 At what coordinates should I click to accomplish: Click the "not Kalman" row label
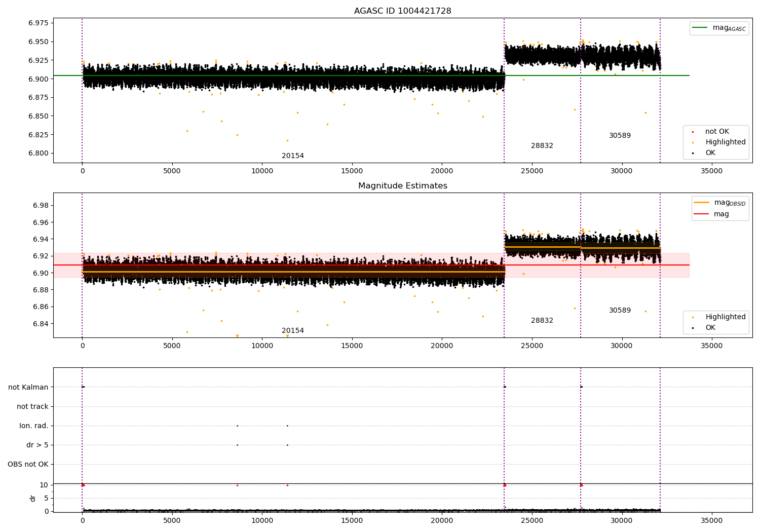pyautogui.click(x=28, y=387)
